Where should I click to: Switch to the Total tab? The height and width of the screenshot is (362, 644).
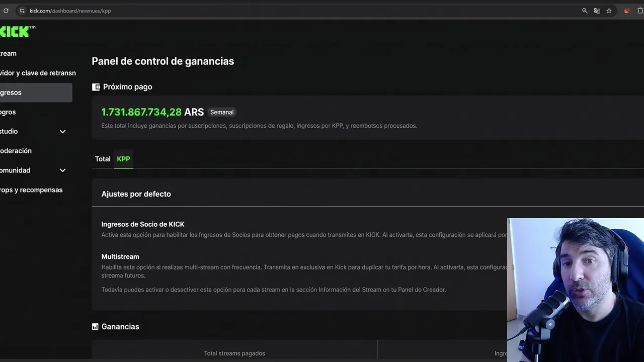click(103, 159)
